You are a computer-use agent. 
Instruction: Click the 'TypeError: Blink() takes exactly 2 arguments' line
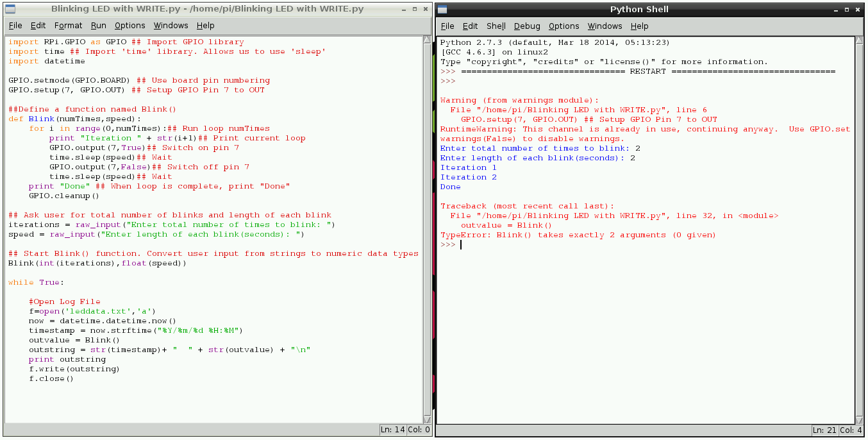point(578,235)
